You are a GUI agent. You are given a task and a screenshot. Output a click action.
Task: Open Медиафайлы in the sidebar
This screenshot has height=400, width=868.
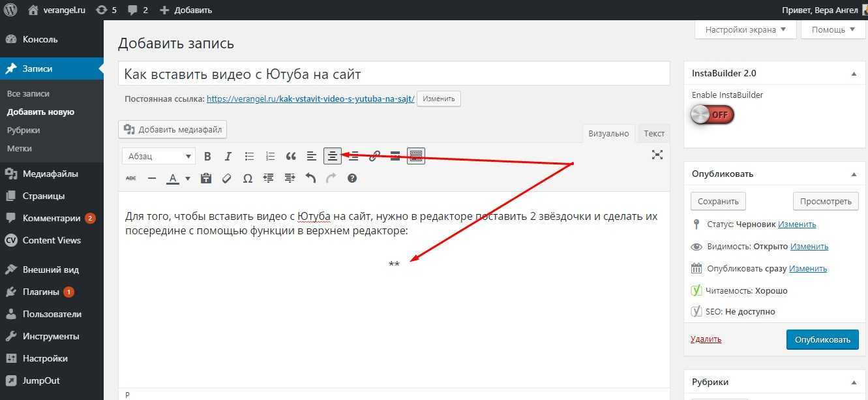[52, 174]
